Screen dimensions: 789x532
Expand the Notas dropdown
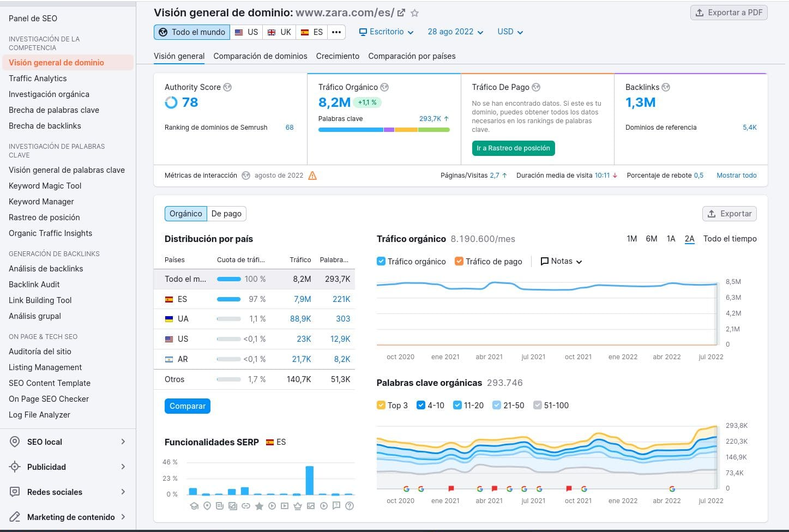coord(561,262)
